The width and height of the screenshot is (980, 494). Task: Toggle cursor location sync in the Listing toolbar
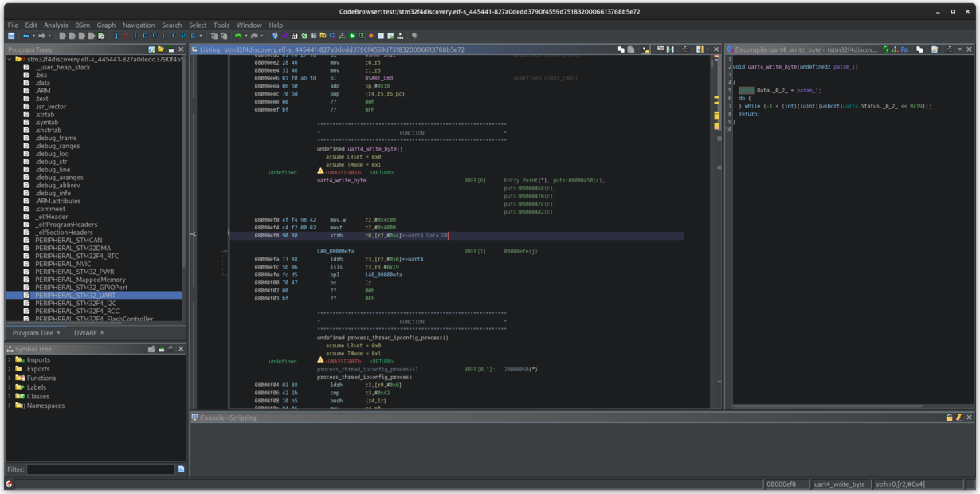(645, 49)
